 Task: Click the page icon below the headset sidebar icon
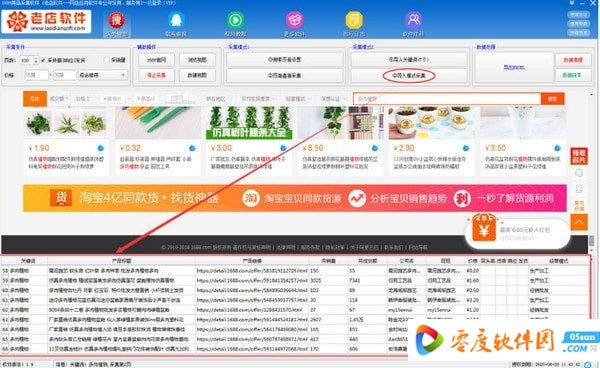[x=579, y=188]
